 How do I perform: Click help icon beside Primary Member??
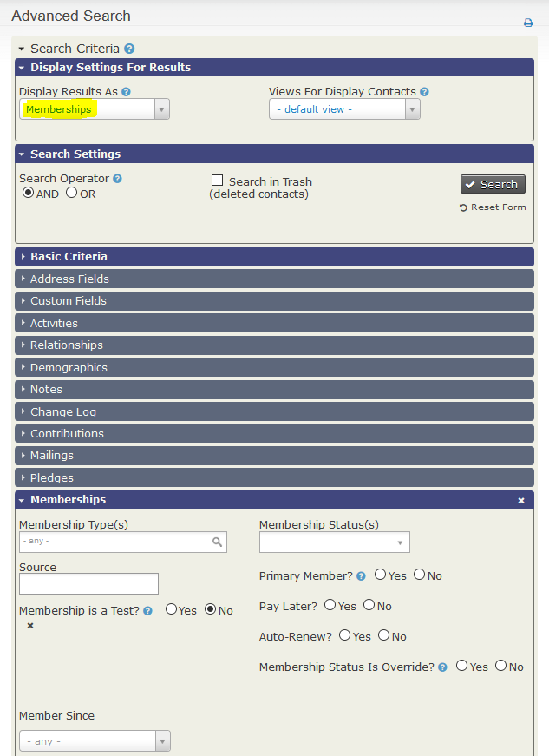point(361,575)
